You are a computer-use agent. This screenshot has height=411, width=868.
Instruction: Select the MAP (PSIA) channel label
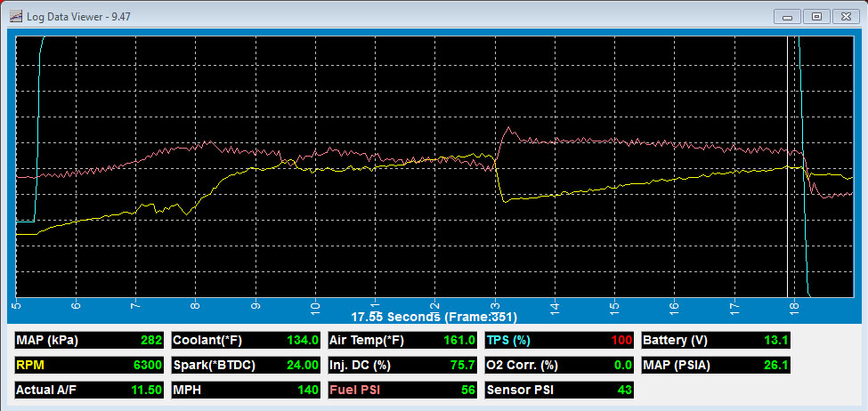pos(678,366)
